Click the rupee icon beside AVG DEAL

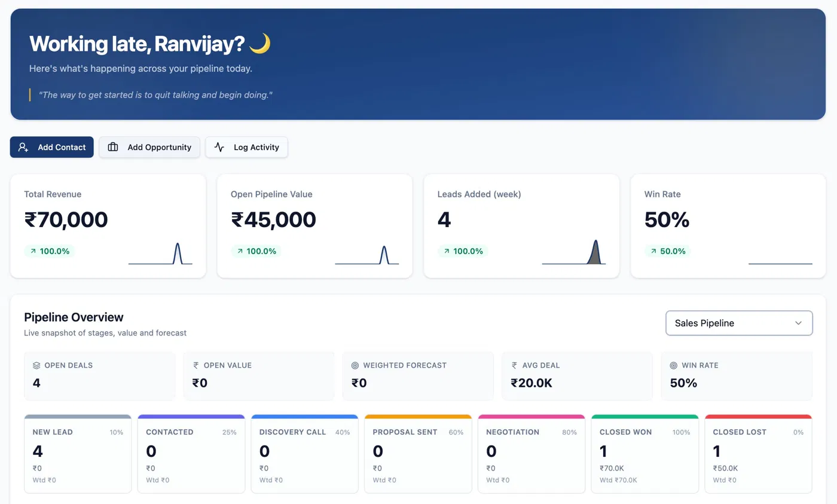click(x=514, y=365)
